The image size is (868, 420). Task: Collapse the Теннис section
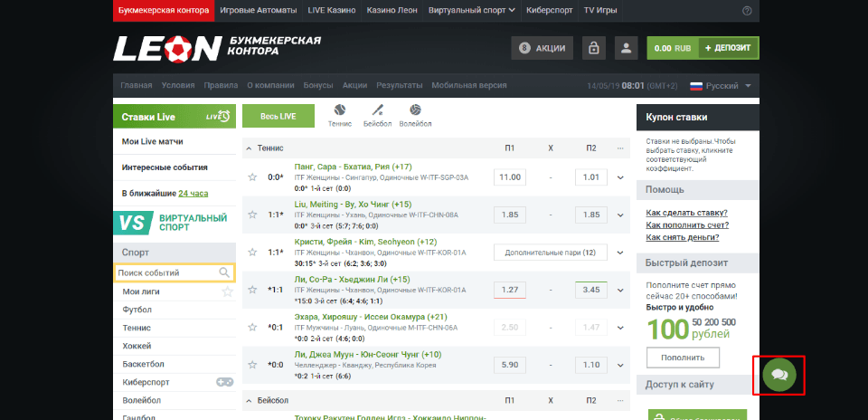250,148
